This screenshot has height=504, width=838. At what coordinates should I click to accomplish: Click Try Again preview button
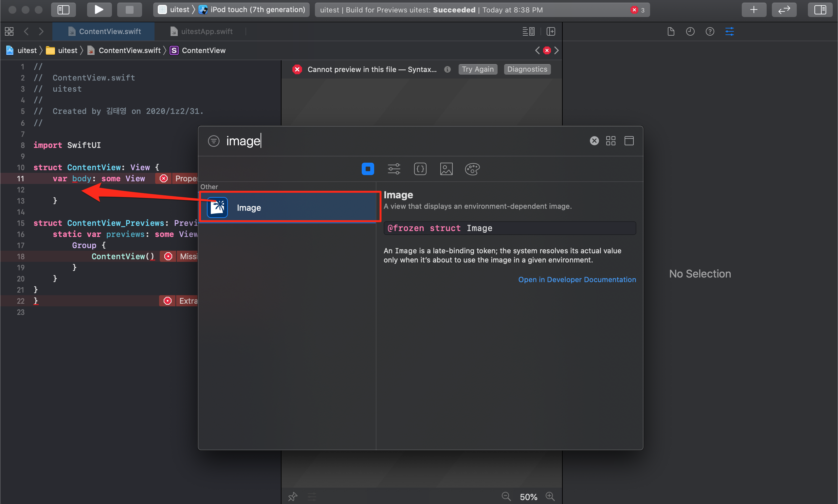tap(477, 69)
